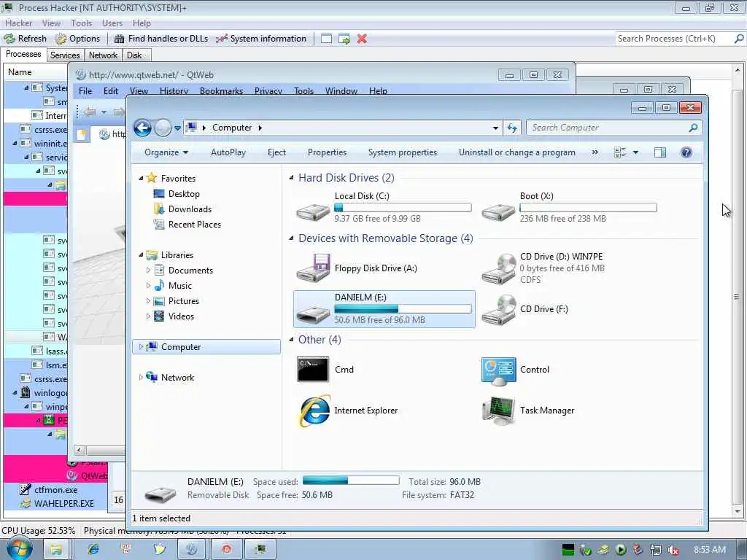The width and height of the screenshot is (747, 560).
Task: Open the Users menu
Action: click(112, 23)
